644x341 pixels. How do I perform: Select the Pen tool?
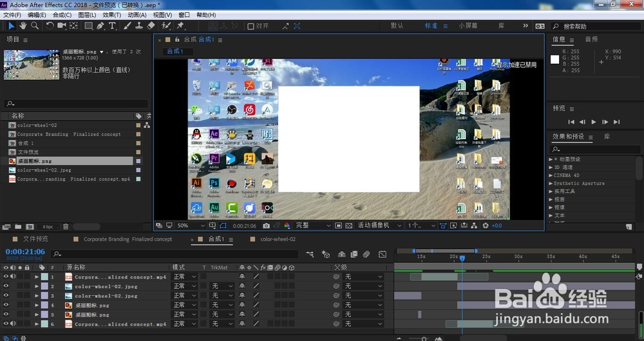100,26
